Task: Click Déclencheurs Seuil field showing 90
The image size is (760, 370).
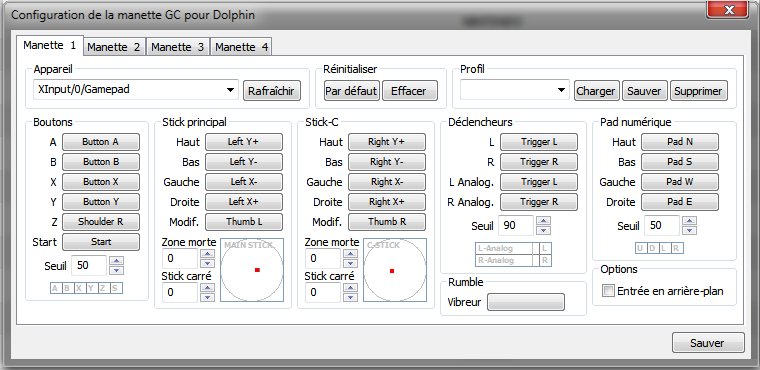Action: (516, 225)
